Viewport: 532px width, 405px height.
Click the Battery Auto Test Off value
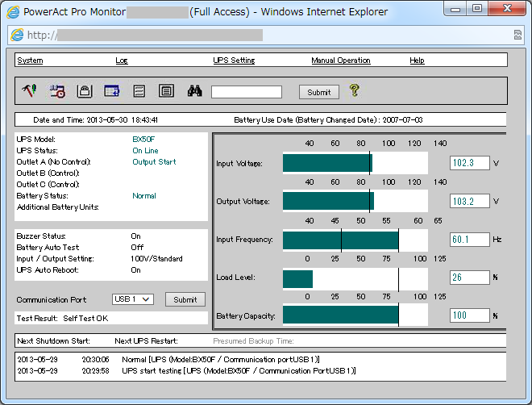pos(137,248)
